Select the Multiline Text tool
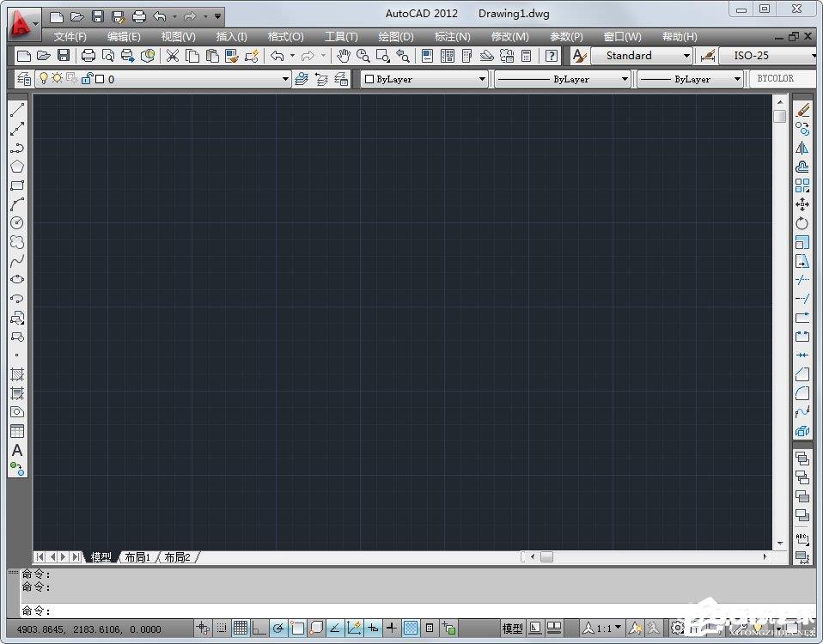 (x=17, y=450)
